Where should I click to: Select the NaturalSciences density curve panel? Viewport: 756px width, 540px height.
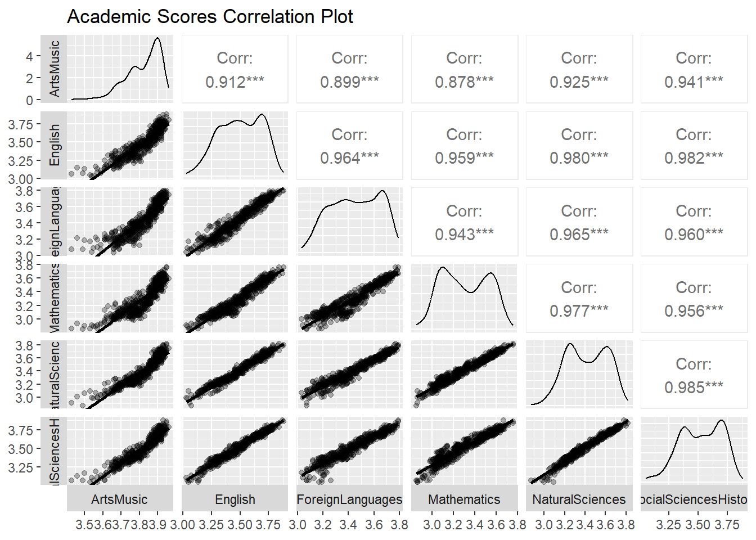[579, 374]
